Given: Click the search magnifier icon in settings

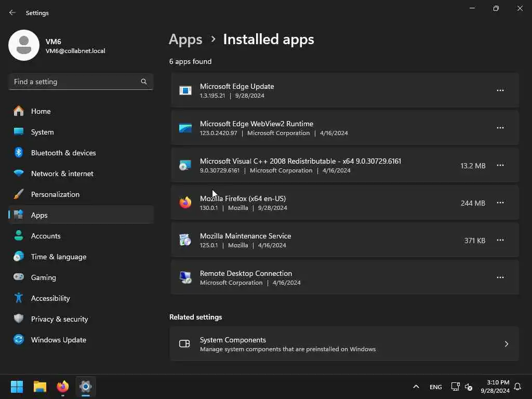Looking at the screenshot, I should tap(144, 82).
